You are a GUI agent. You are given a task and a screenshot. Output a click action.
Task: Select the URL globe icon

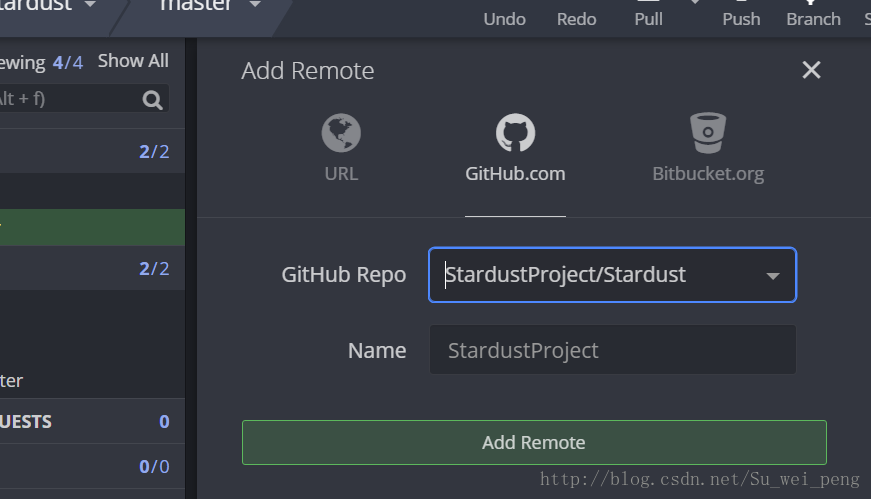tap(341, 133)
